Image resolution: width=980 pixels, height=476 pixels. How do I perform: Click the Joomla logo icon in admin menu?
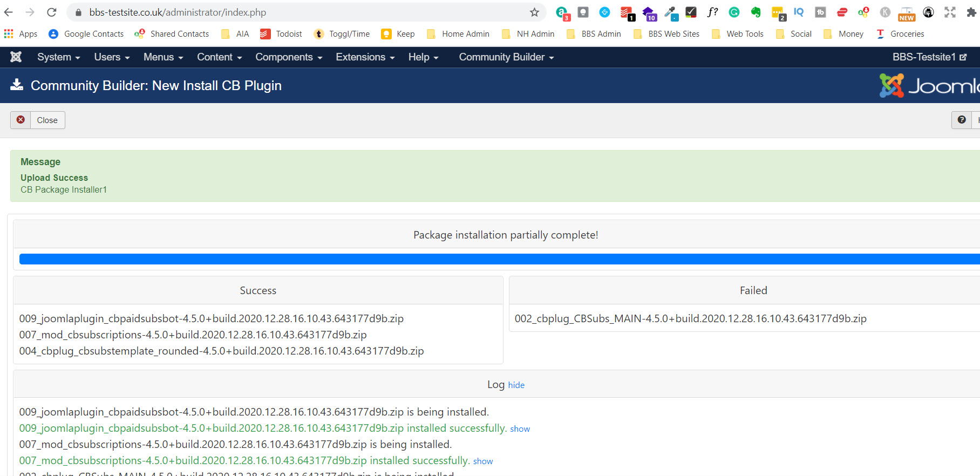(16, 57)
